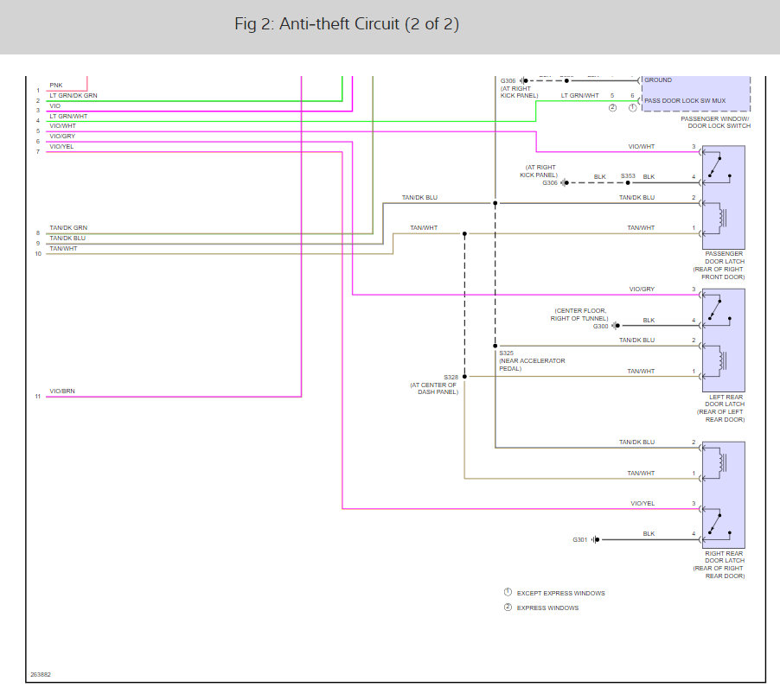Click the Right Rear Door Latch caption
This screenshot has width=780, height=700.
(719, 564)
